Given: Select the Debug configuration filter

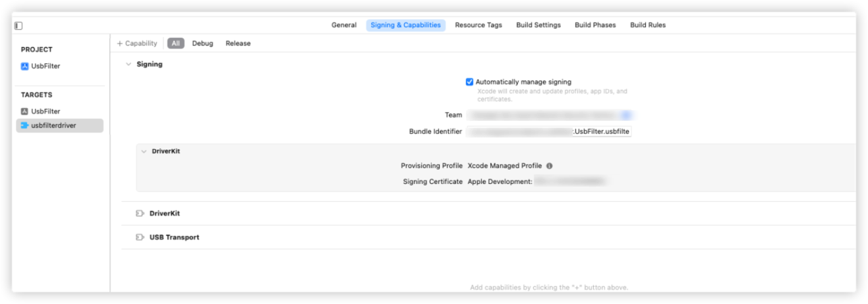Looking at the screenshot, I should pos(202,44).
